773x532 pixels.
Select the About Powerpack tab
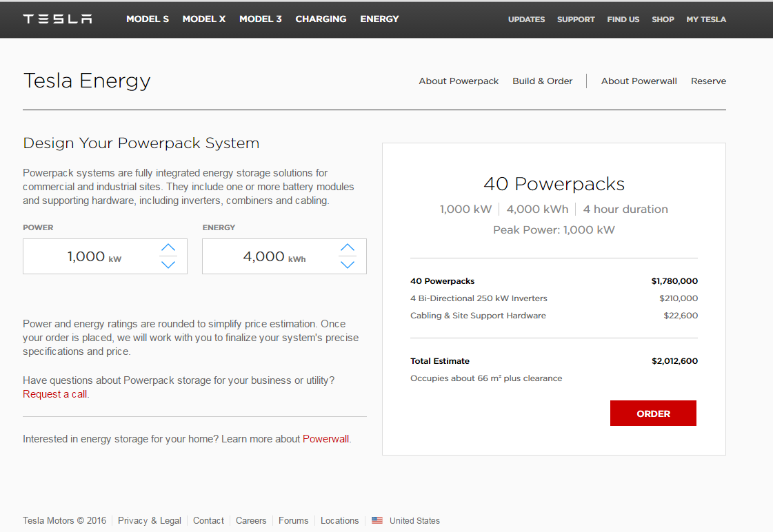tap(459, 81)
